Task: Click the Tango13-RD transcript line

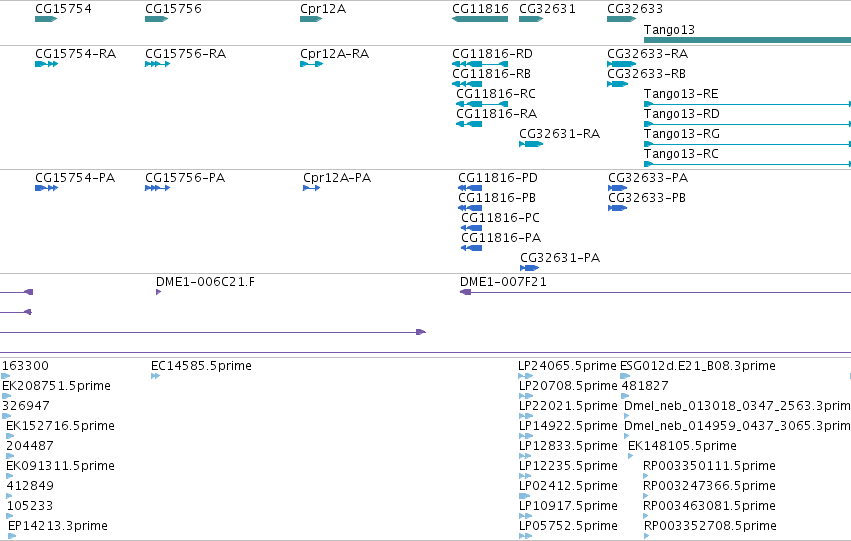Action: pos(747,124)
